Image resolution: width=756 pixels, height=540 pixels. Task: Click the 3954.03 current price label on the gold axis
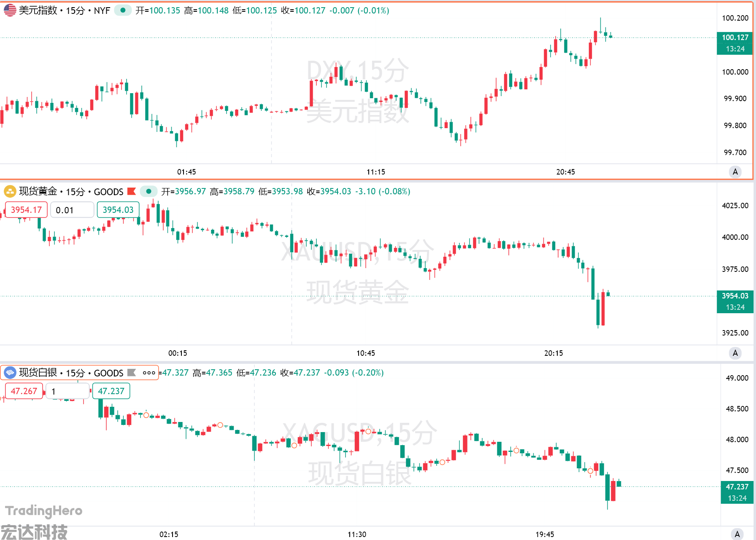(x=735, y=296)
